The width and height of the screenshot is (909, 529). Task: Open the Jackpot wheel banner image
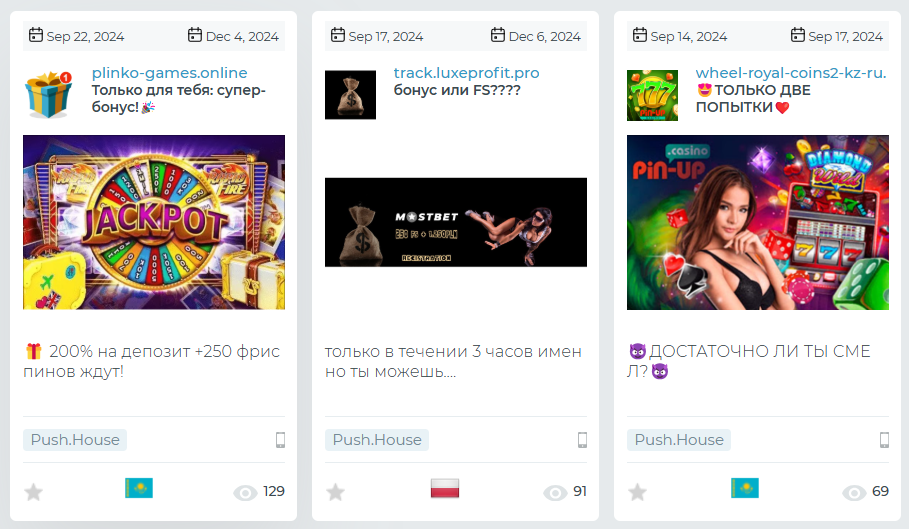[x=154, y=222]
